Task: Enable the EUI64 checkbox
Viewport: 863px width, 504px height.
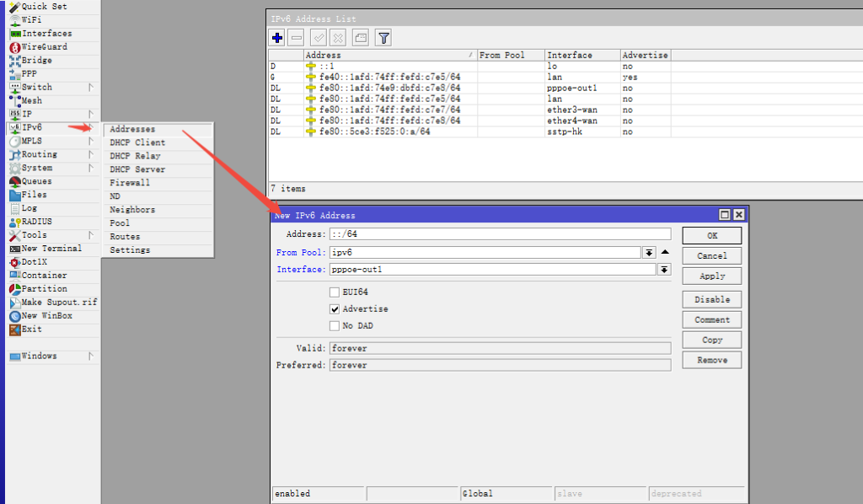Action: coord(335,292)
